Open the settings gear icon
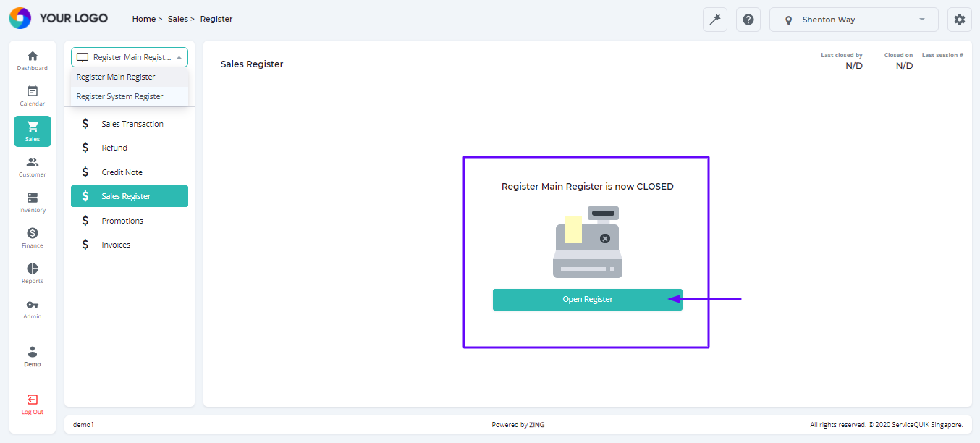This screenshot has width=980, height=443. (960, 20)
